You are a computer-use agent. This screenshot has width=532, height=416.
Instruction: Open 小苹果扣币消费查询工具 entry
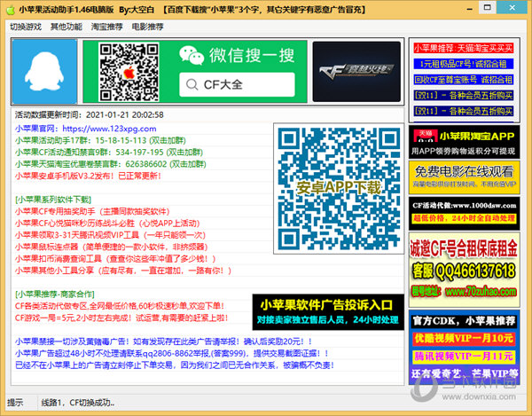[x=115, y=259]
